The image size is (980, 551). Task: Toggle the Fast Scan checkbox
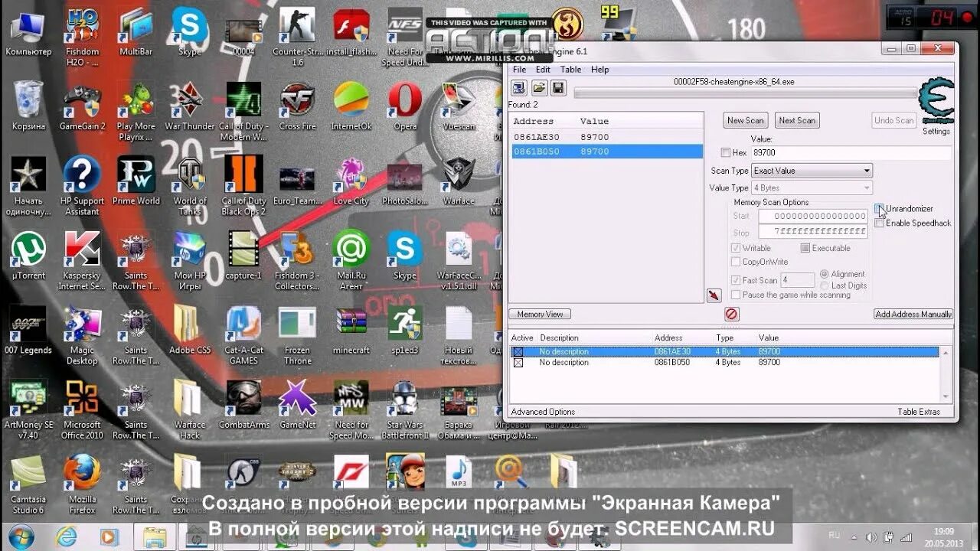[736, 281]
